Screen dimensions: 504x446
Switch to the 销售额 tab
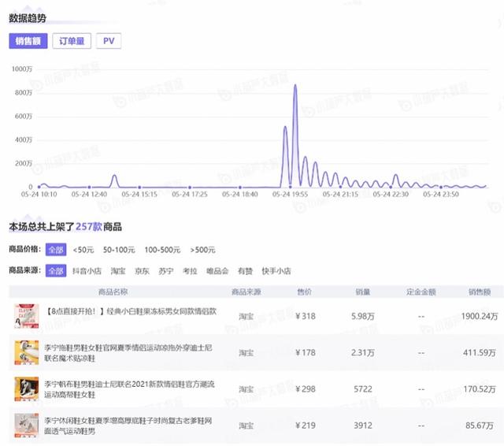click(x=28, y=41)
